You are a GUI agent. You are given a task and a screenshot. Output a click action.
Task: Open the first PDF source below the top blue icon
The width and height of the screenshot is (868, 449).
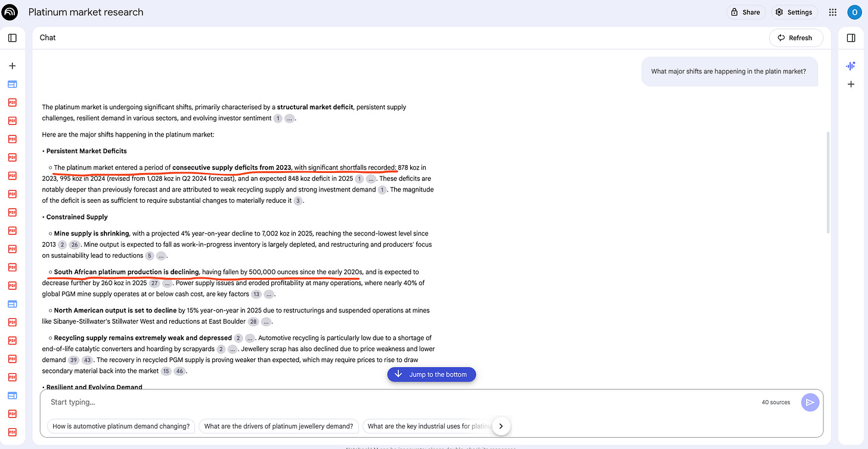coord(13,103)
